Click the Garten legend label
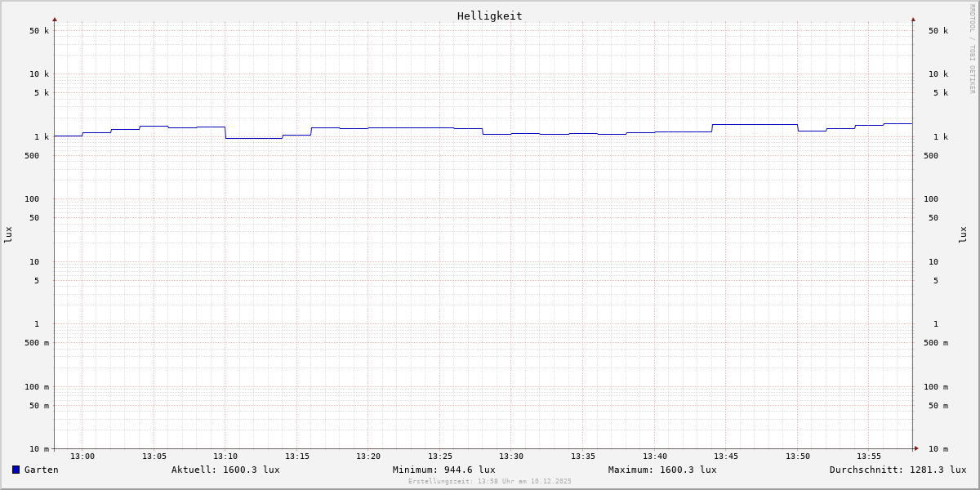The width and height of the screenshot is (980, 490). (41, 470)
